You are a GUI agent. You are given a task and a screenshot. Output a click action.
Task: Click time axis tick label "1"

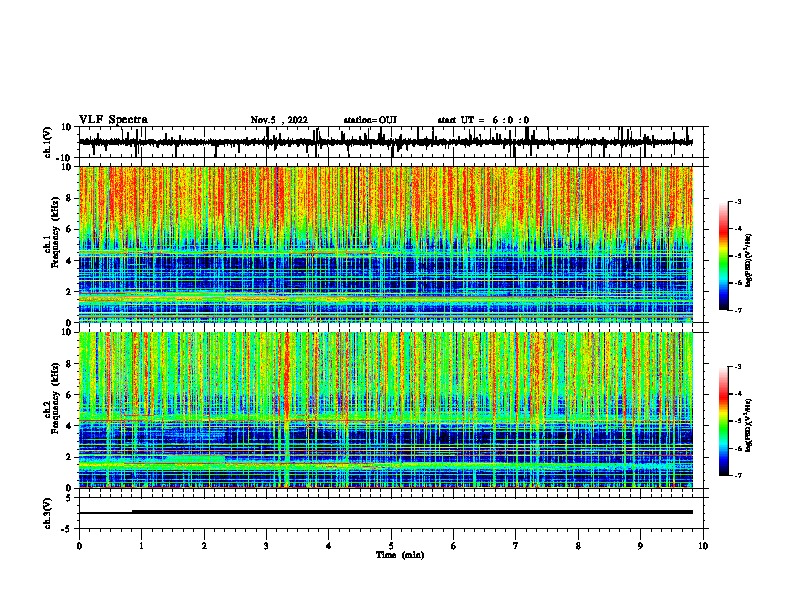[x=141, y=546]
